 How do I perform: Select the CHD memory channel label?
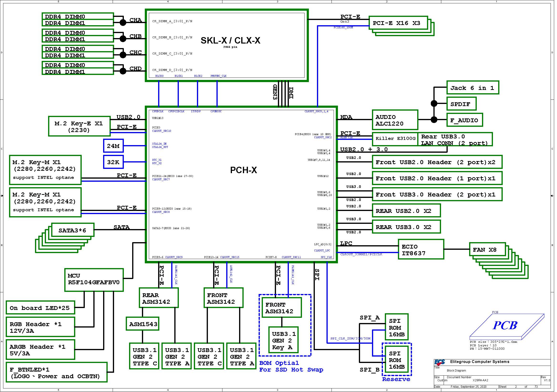pyautogui.click(x=135, y=69)
